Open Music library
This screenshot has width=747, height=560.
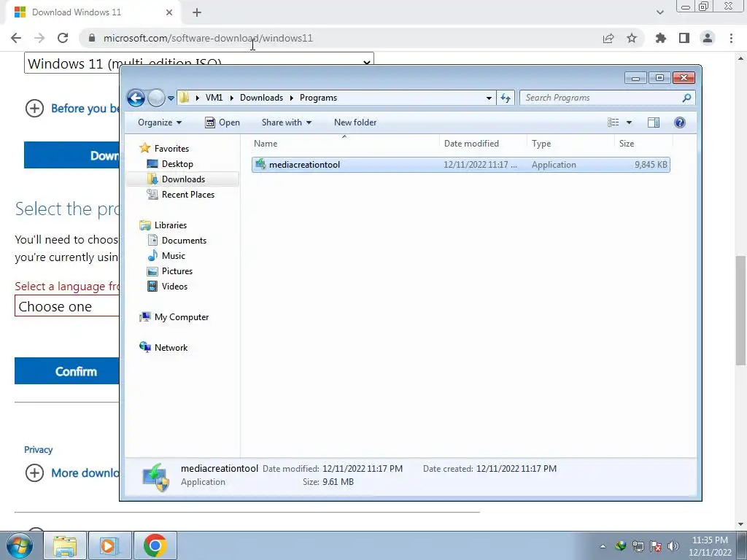click(174, 256)
